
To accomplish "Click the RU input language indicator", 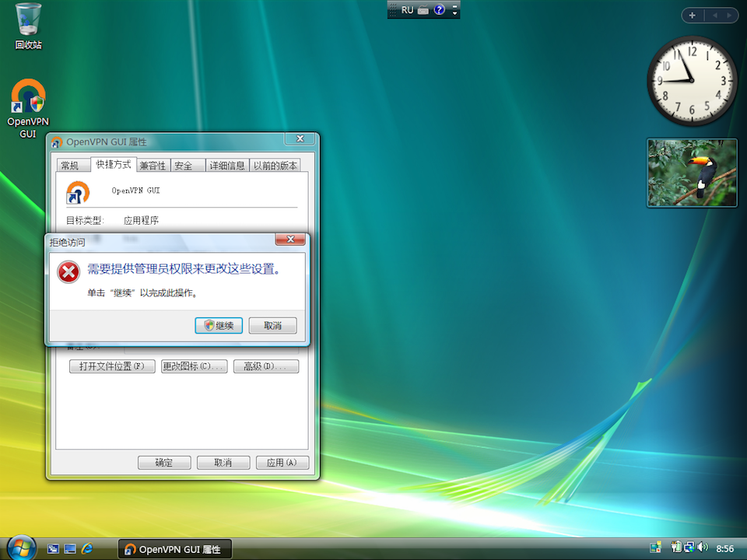I will click(x=407, y=10).
